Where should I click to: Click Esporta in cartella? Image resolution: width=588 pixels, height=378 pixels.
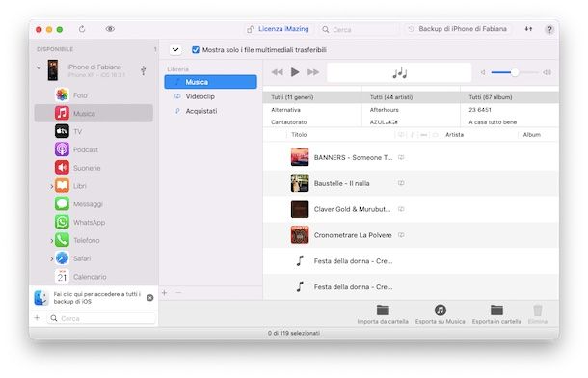(496, 314)
